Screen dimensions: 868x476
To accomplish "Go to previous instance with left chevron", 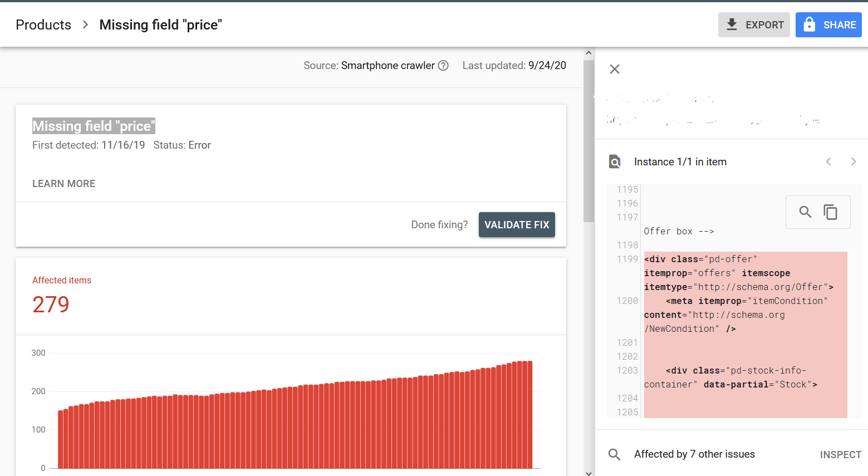I will (828, 161).
